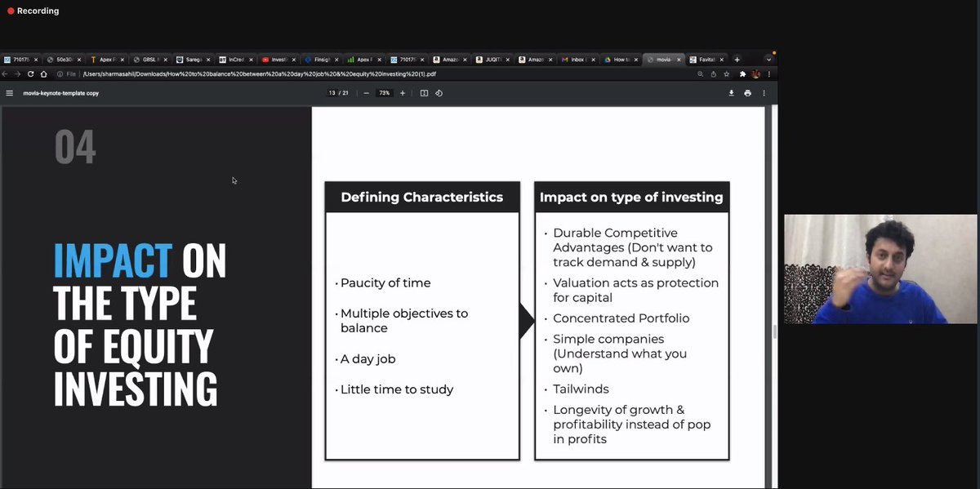Open the browser extensions puzzle icon
This screenshot has width=980, height=489.
click(742, 73)
